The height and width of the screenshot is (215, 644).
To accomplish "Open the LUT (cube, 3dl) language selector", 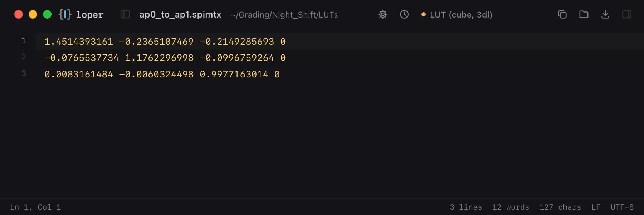I will pyautogui.click(x=457, y=15).
